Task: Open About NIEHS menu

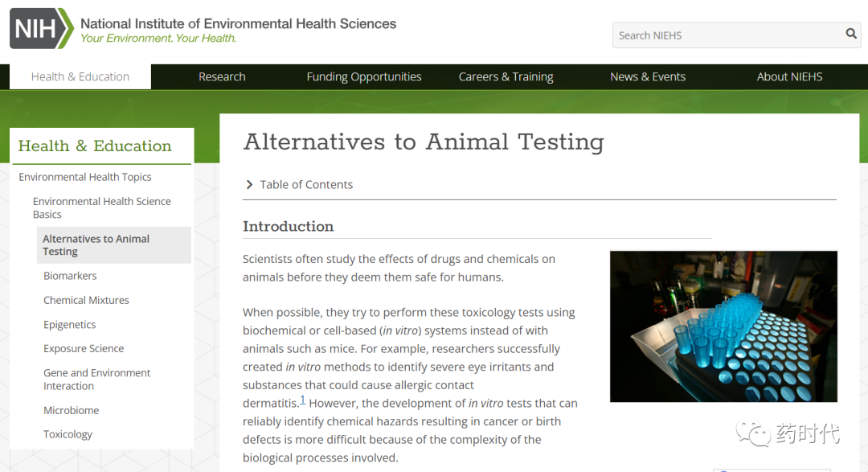Action: click(789, 76)
